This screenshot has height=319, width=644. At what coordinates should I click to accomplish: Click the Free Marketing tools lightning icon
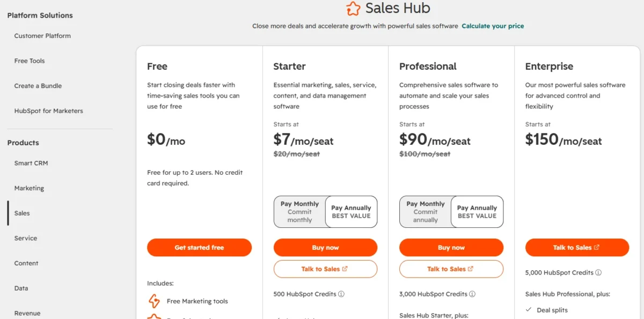154,301
